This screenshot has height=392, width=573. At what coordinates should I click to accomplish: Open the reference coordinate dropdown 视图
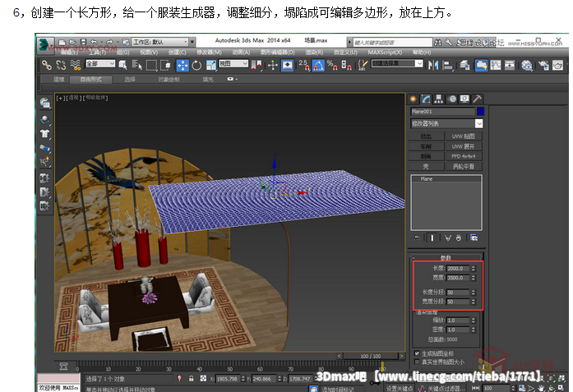[233, 63]
